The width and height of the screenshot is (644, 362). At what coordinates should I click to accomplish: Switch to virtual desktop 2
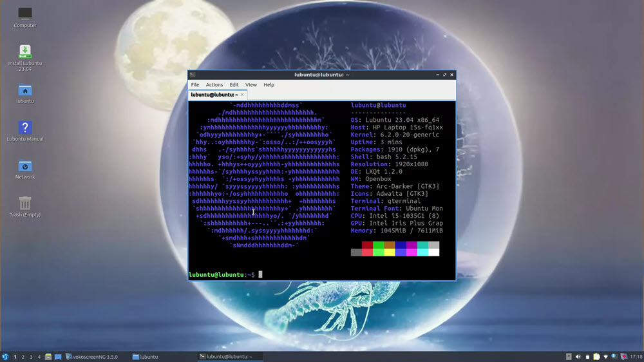tap(23, 357)
